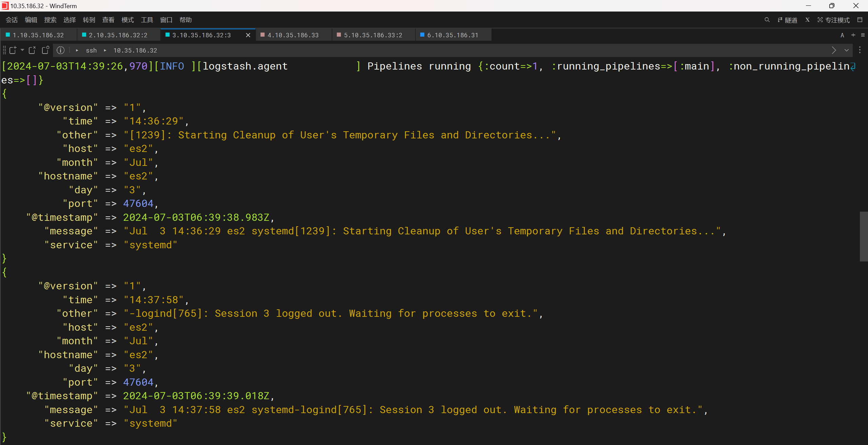Click the duplicate session icon
The height and width of the screenshot is (445, 868).
pyautogui.click(x=45, y=50)
